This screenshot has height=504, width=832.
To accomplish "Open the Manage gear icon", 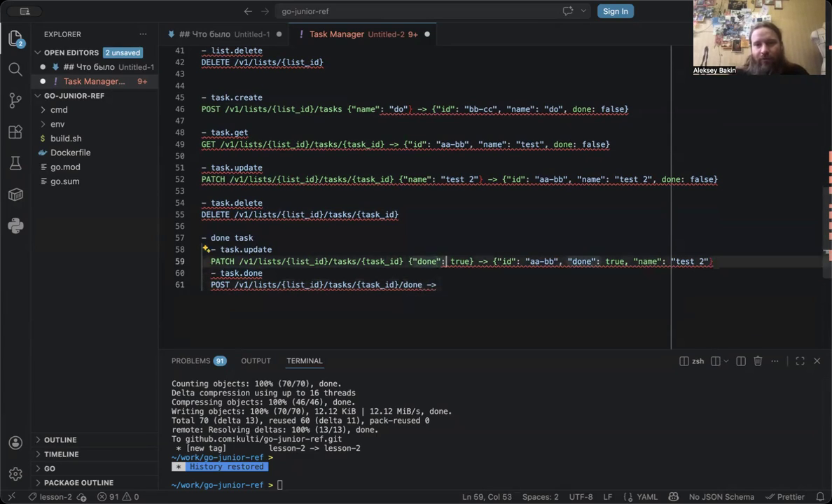I will coord(15,474).
